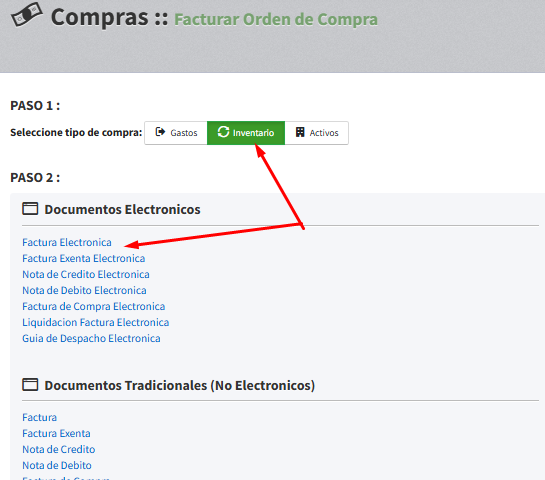Click the Documentos Electronicos window icon
Viewport: 545px width, 480px height.
(30, 209)
